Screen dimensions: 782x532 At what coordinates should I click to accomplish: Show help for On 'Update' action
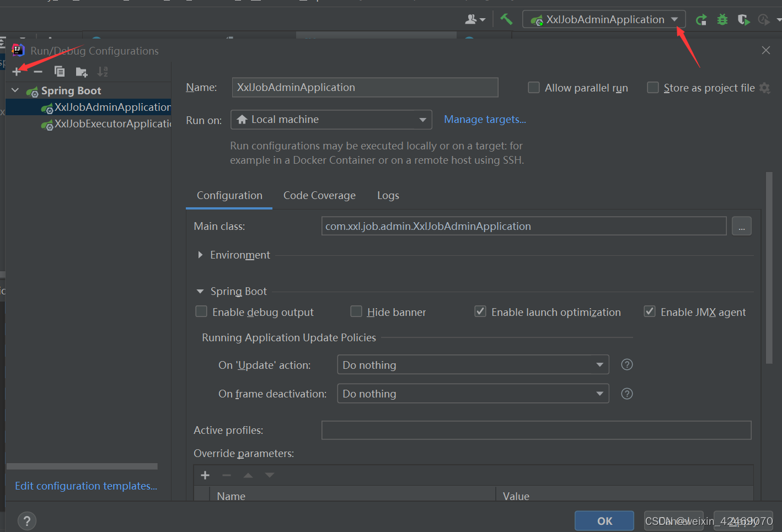(x=627, y=364)
